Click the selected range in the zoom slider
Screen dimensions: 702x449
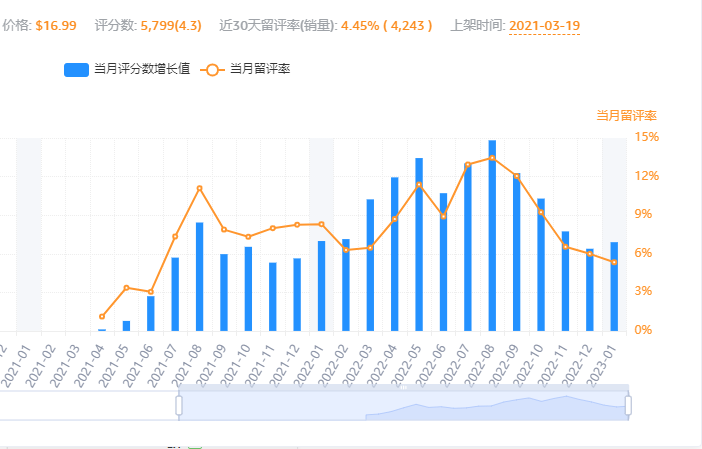(x=404, y=406)
